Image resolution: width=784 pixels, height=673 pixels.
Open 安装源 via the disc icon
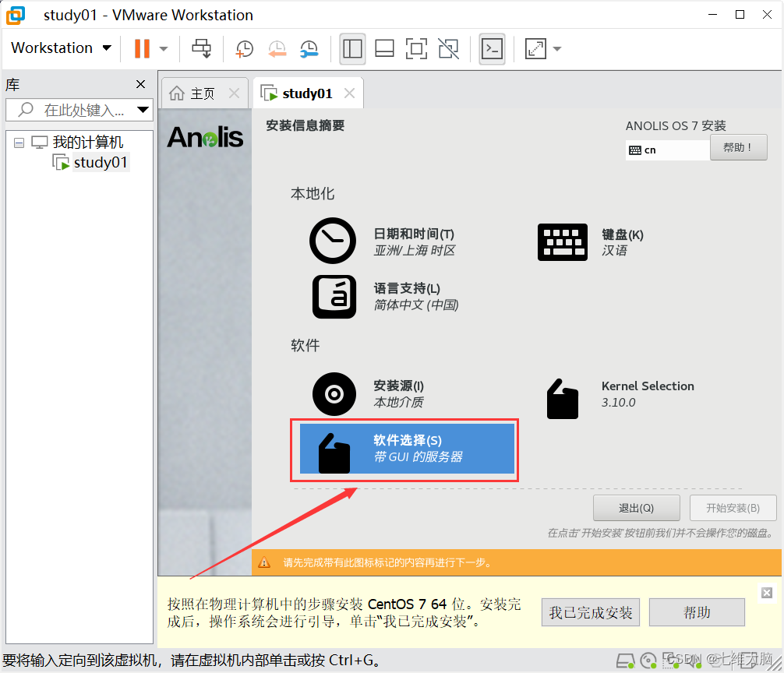(334, 393)
